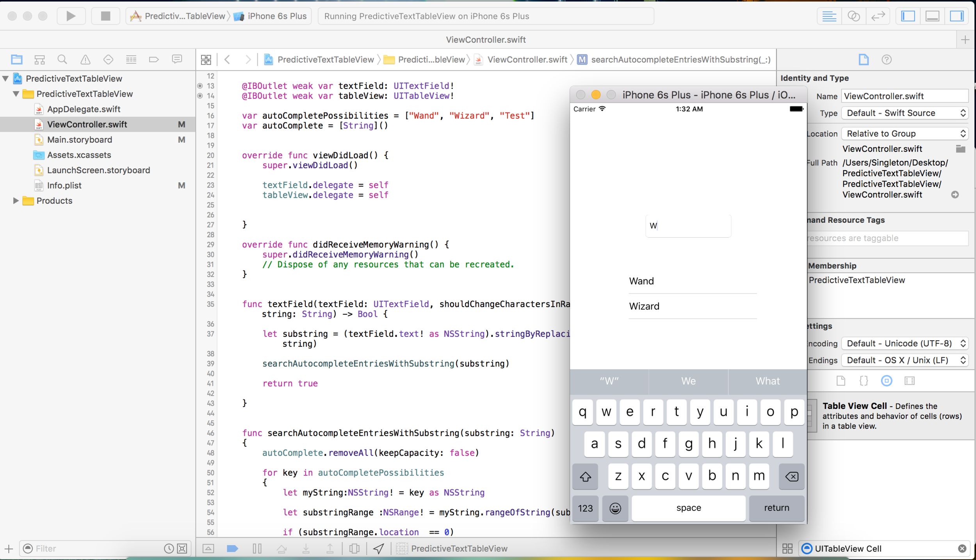976x560 pixels.
Task: Open the breakpoint navigator tab
Action: click(154, 59)
